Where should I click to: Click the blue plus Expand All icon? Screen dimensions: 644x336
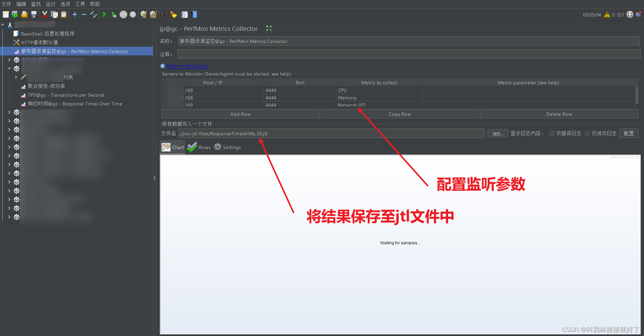coord(75,14)
